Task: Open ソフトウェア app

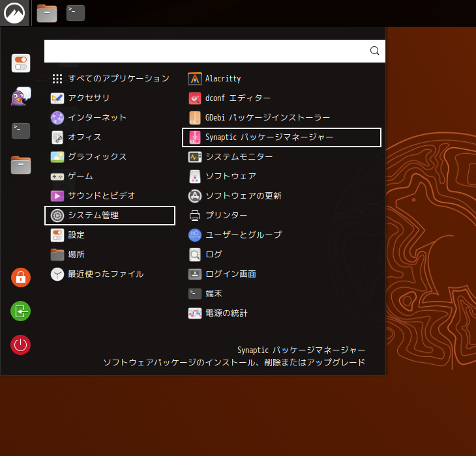Action: 282,176
